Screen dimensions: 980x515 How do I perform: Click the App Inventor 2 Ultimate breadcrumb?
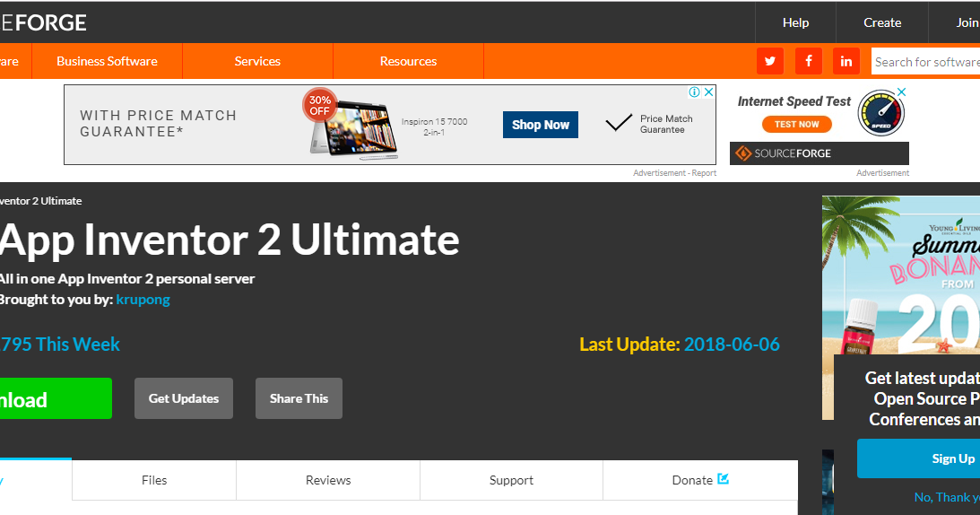[x=40, y=201]
